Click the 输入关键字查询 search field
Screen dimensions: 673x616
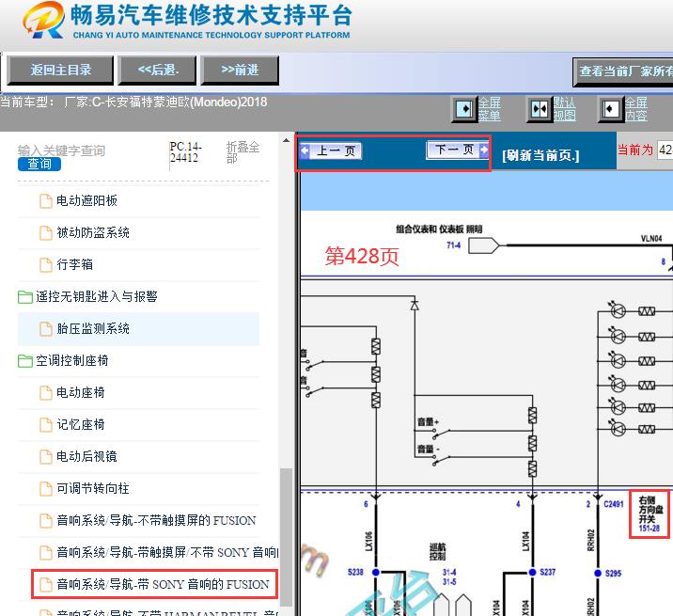click(61, 150)
